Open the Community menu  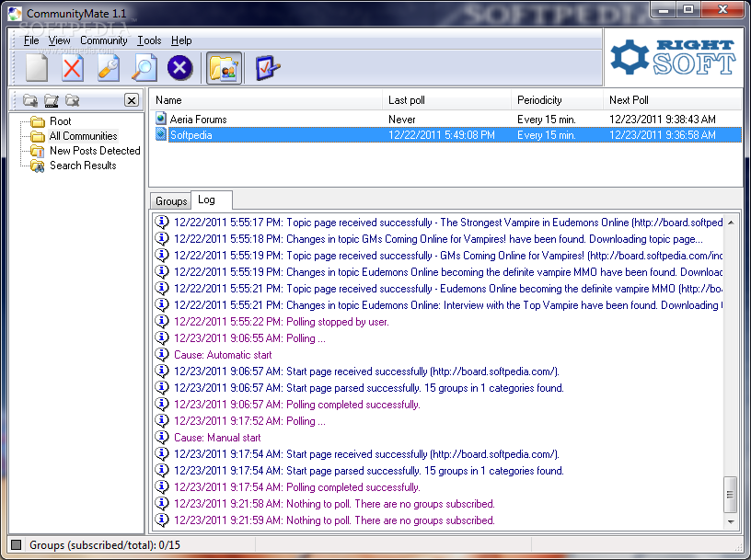103,40
